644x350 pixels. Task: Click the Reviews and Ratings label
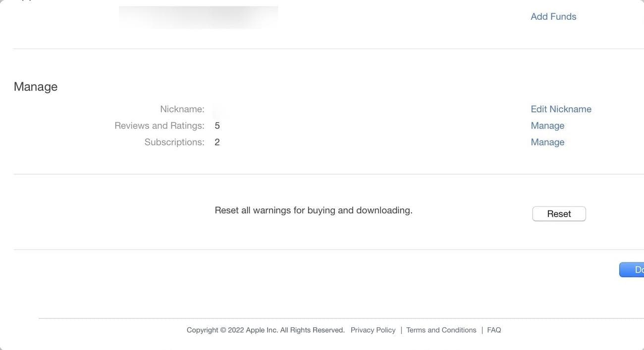[x=159, y=126]
